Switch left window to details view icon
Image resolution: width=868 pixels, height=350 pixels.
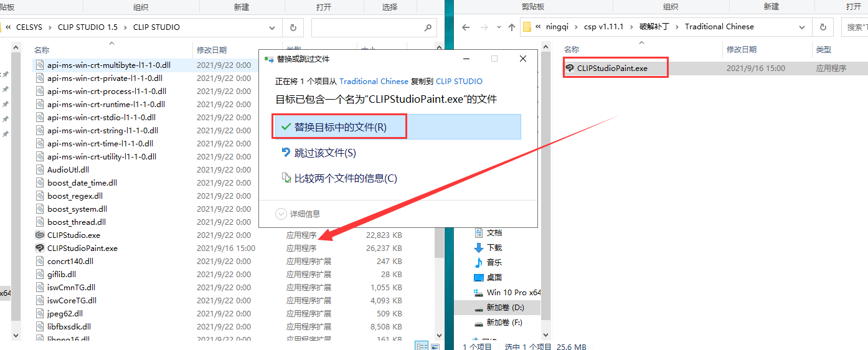pos(422,346)
